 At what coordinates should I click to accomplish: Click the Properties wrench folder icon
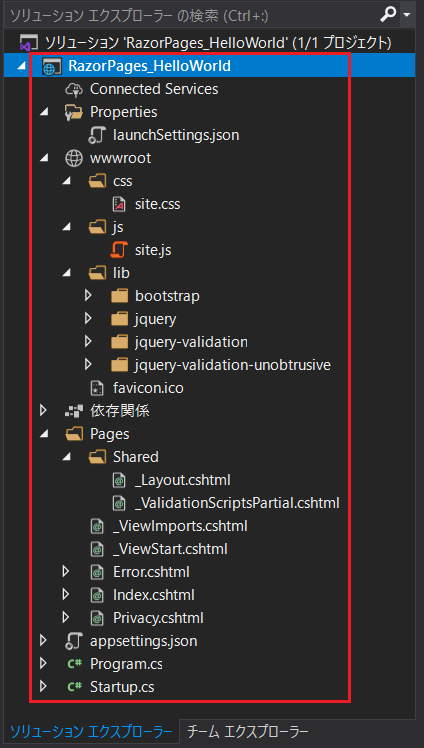74,112
